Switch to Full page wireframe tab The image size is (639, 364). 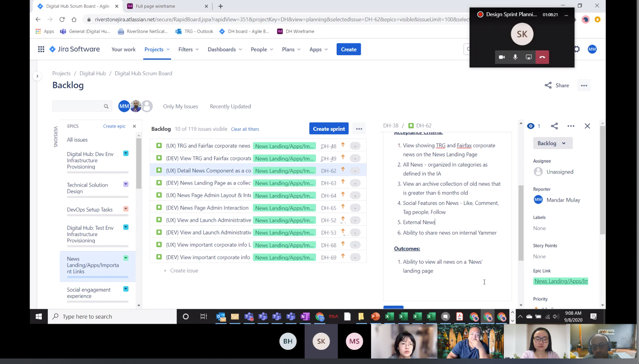tap(168, 6)
